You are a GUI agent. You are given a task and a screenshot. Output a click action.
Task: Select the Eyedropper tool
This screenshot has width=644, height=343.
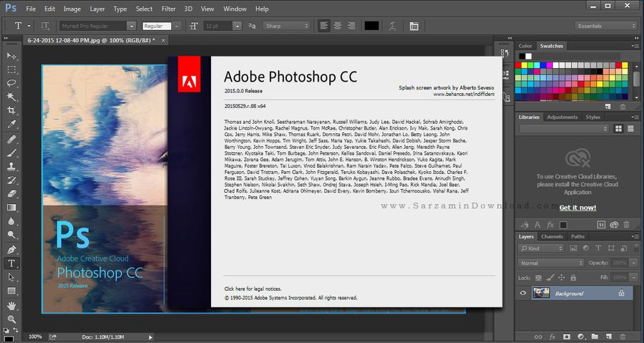[x=11, y=125]
